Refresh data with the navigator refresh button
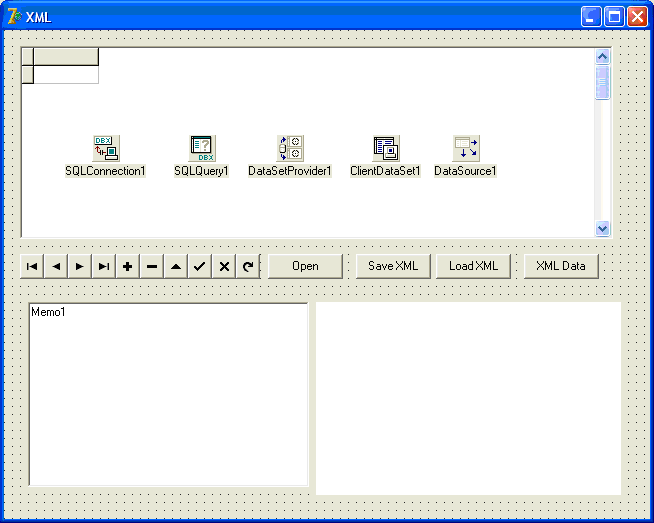 point(248,266)
